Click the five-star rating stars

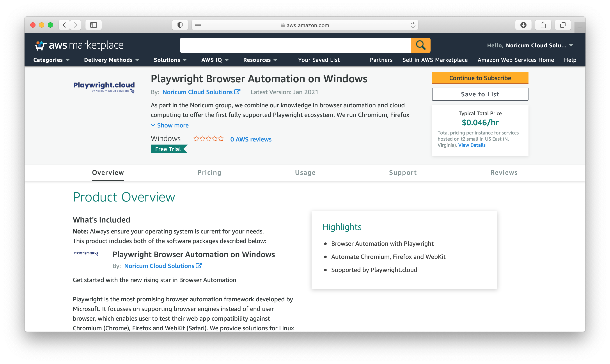208,139
